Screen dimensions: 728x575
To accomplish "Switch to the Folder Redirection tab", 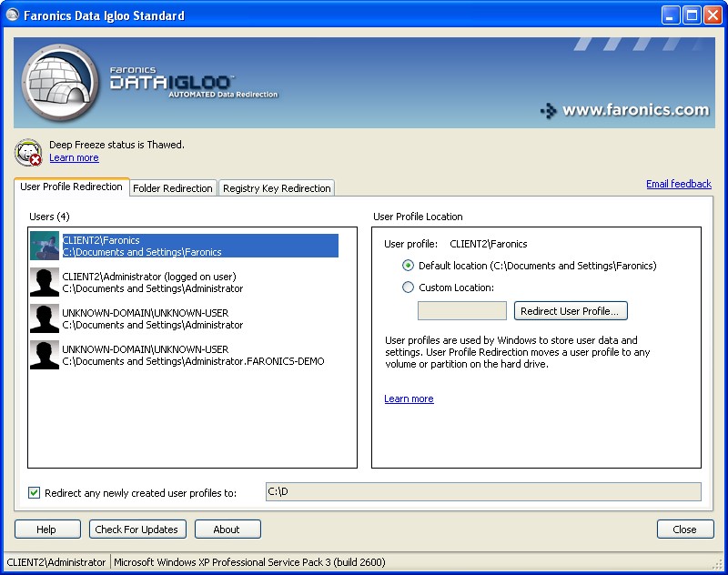I will tap(173, 188).
